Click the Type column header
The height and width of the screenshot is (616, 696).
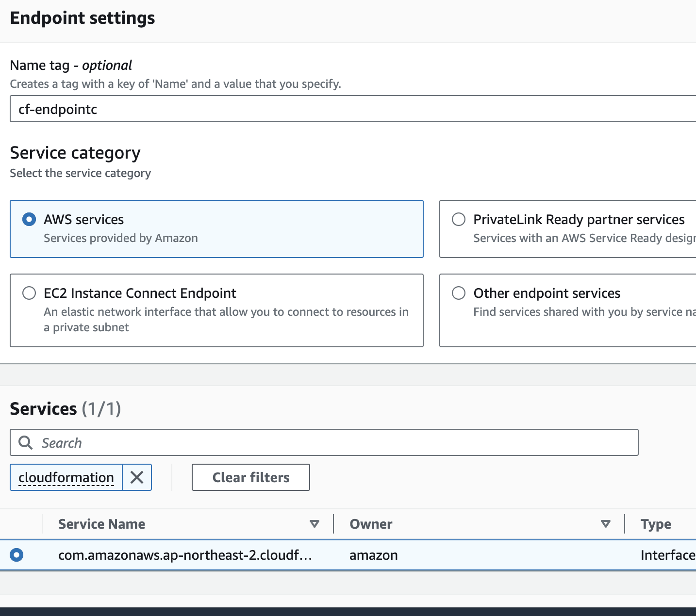point(656,524)
